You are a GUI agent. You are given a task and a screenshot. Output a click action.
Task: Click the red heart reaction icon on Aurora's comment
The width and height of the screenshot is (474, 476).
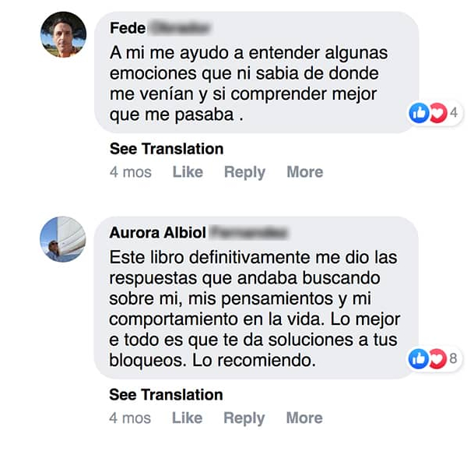[437, 359]
